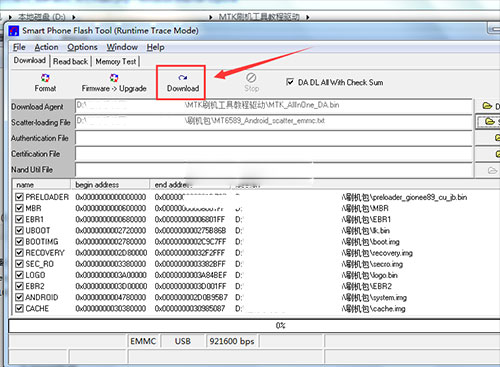Uncheck the SEC_RO partition checkbox
Image resolution: width=500 pixels, height=367 pixels.
coord(19,264)
